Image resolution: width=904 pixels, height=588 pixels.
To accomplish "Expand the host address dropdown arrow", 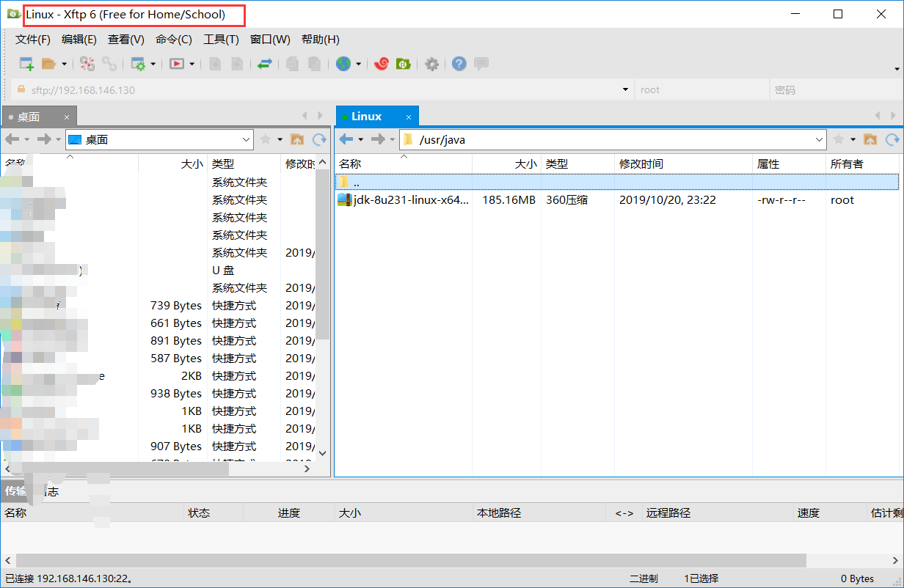I will point(626,90).
